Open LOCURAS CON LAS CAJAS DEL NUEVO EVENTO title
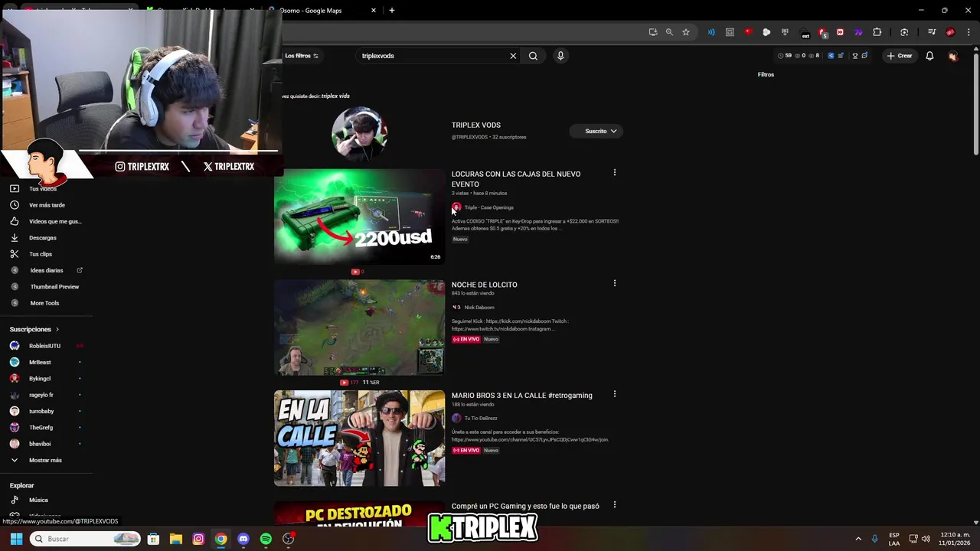980x551 pixels. point(516,179)
